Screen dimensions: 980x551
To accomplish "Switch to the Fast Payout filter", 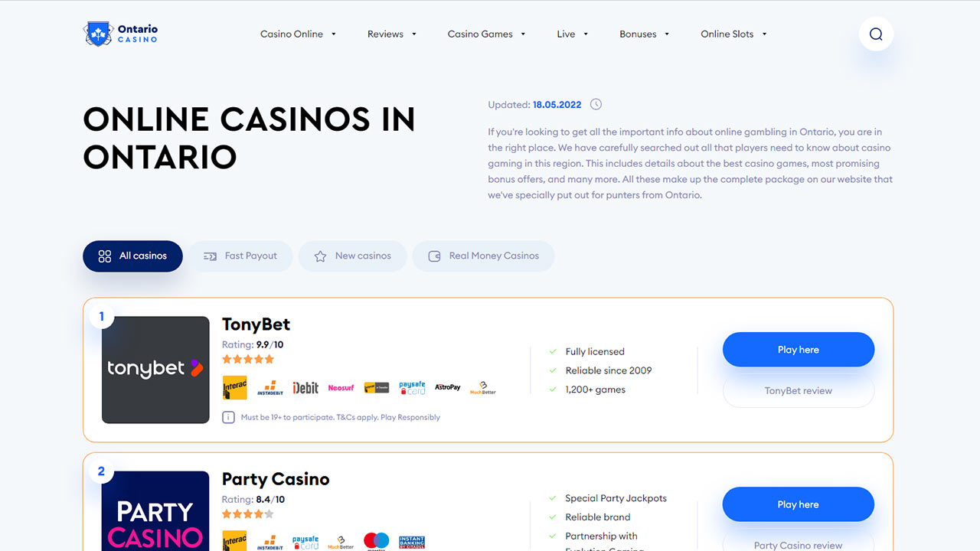I will click(240, 256).
